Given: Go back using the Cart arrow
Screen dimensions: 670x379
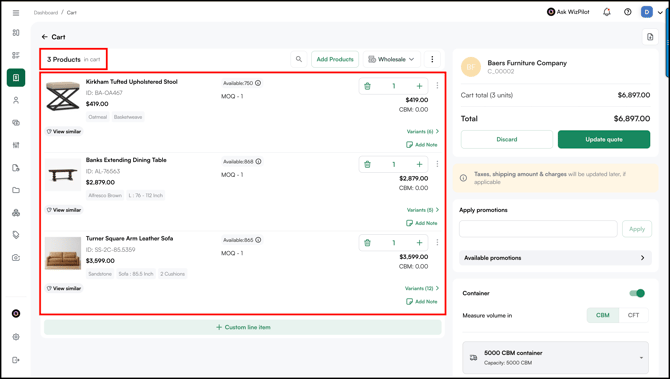Looking at the screenshot, I should (44, 37).
